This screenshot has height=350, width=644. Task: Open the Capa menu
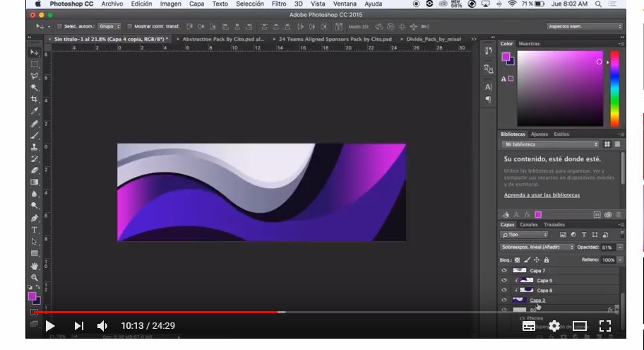click(197, 4)
